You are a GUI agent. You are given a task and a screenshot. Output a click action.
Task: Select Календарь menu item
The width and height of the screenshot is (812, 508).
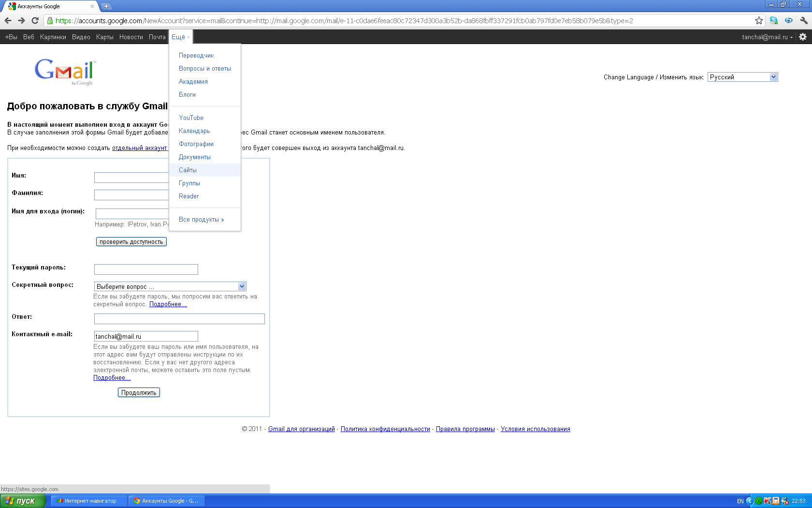(205, 131)
